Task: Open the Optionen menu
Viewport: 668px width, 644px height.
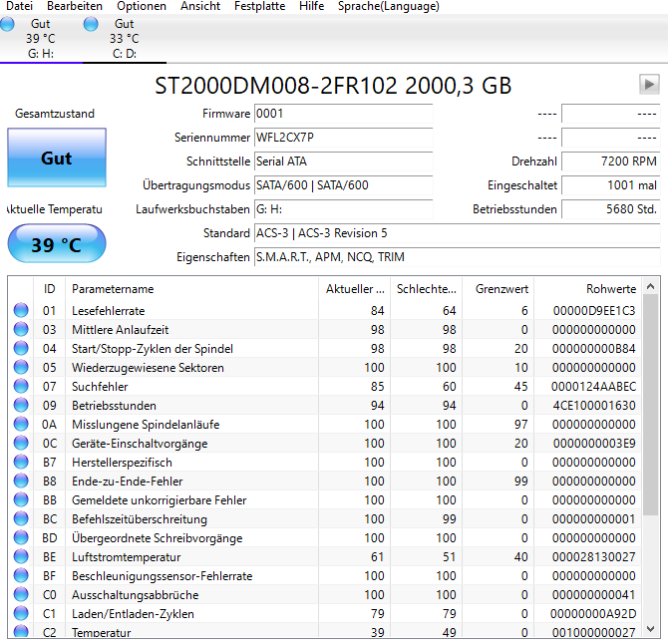Action: pos(142,6)
